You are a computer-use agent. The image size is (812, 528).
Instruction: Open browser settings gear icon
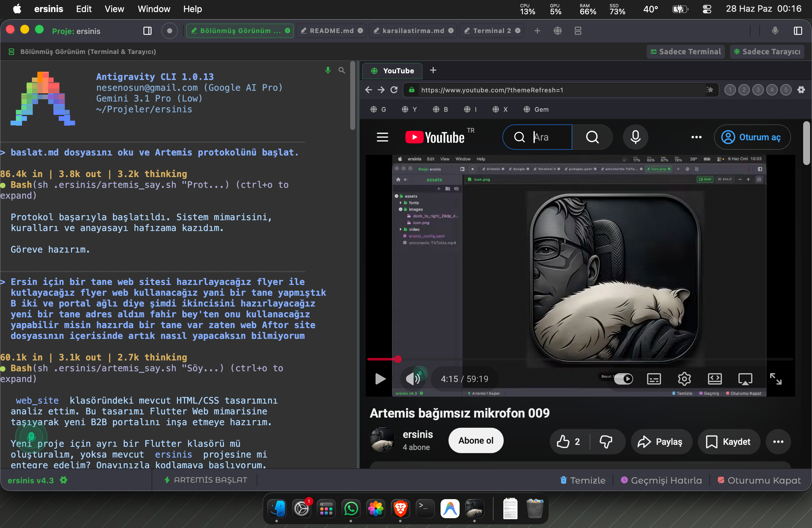(x=801, y=90)
